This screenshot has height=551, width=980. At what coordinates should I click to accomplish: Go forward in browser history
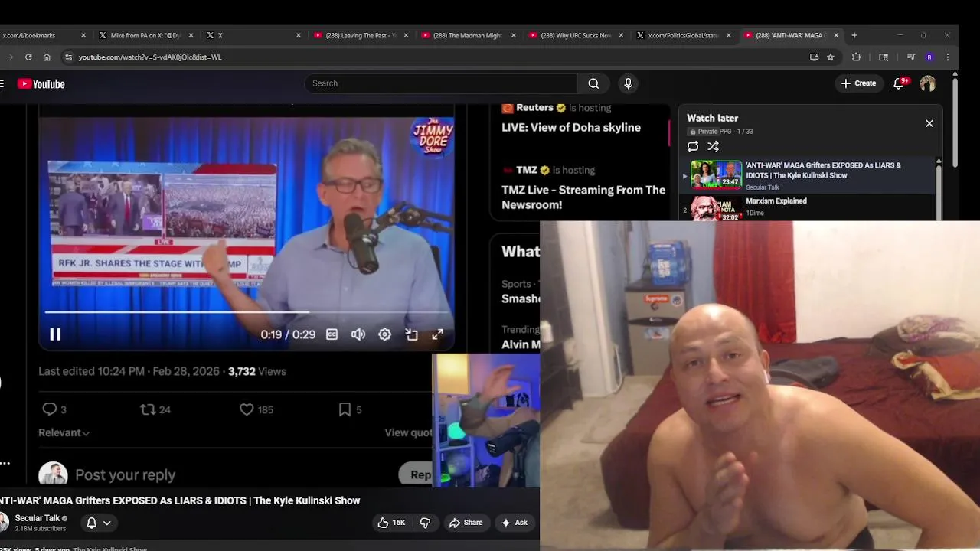click(x=9, y=57)
